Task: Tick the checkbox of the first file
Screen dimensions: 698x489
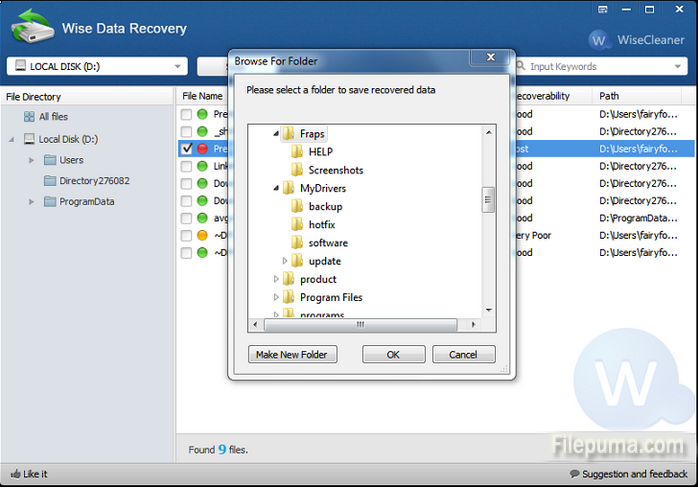Action: coord(187,115)
